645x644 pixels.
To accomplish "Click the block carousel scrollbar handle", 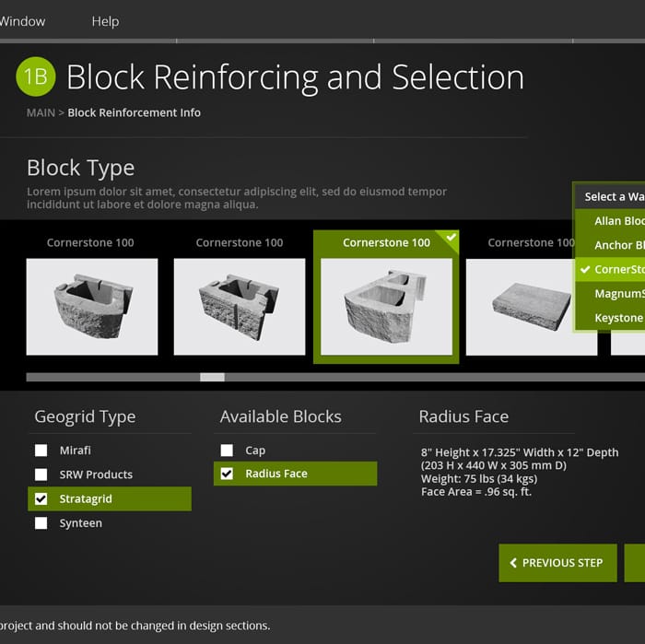I will pos(212,377).
